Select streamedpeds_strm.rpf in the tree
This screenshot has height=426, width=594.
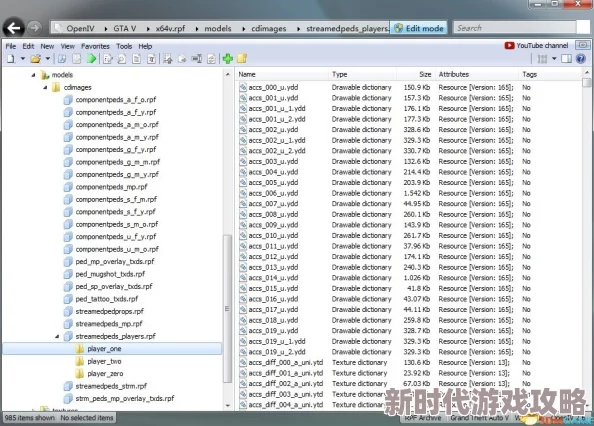[x=111, y=386]
